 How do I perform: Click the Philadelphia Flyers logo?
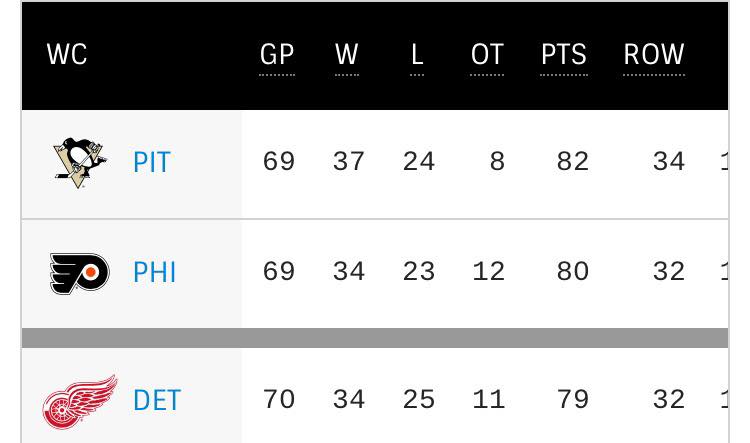pyautogui.click(x=79, y=273)
